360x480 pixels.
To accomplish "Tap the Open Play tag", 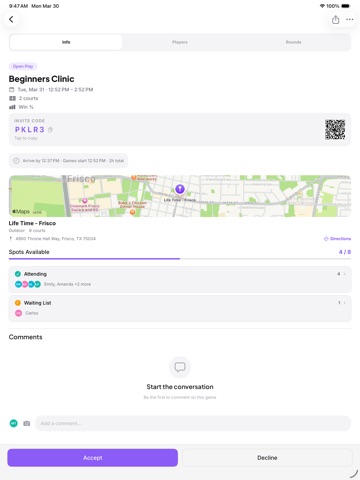I will (x=23, y=66).
